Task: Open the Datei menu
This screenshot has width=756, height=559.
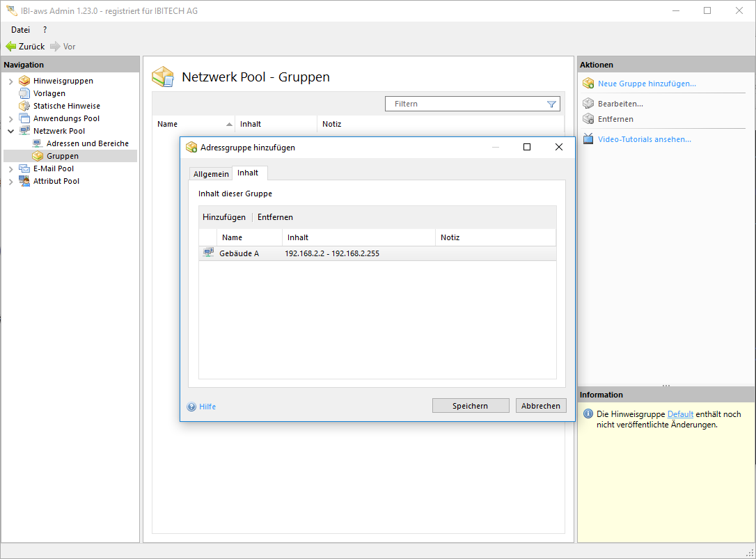Action: [20, 30]
